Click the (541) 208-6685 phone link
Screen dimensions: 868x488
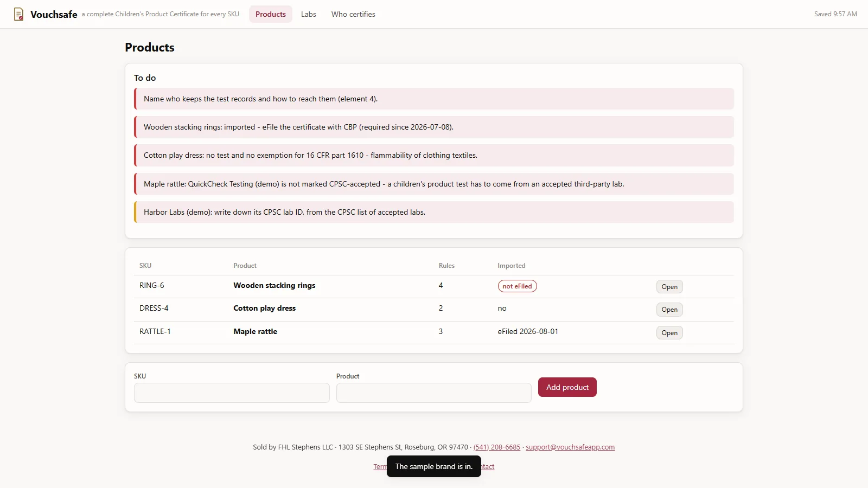[x=497, y=447]
